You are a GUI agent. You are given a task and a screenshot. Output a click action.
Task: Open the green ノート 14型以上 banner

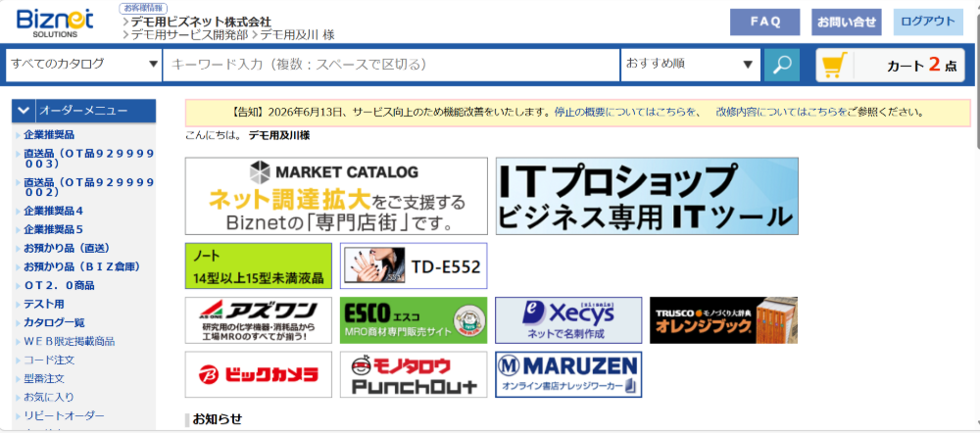click(259, 265)
